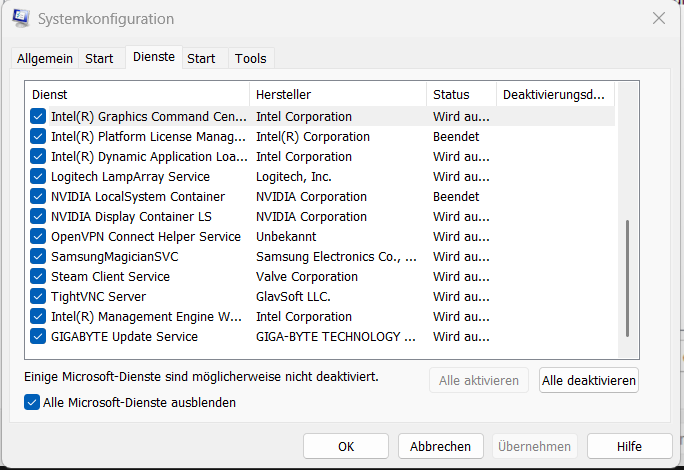Select the NVIDIA LocalSystem Container row
The width and height of the screenshot is (684, 470).
coord(138,197)
